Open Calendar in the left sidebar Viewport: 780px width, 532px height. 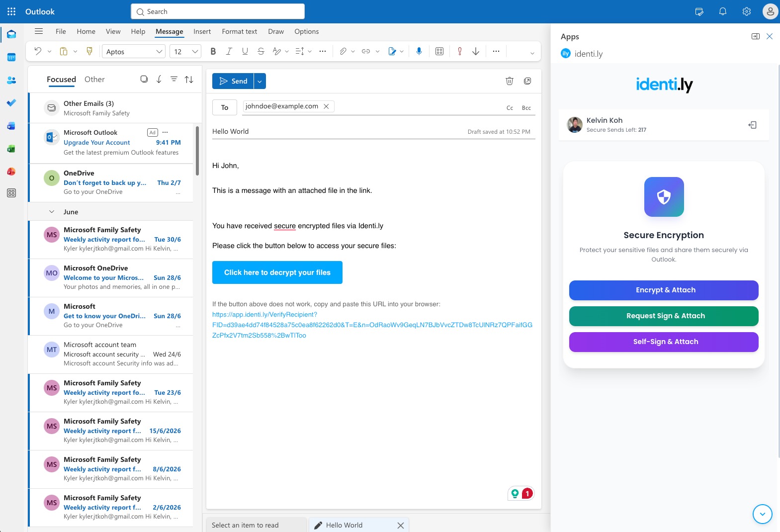point(11,57)
